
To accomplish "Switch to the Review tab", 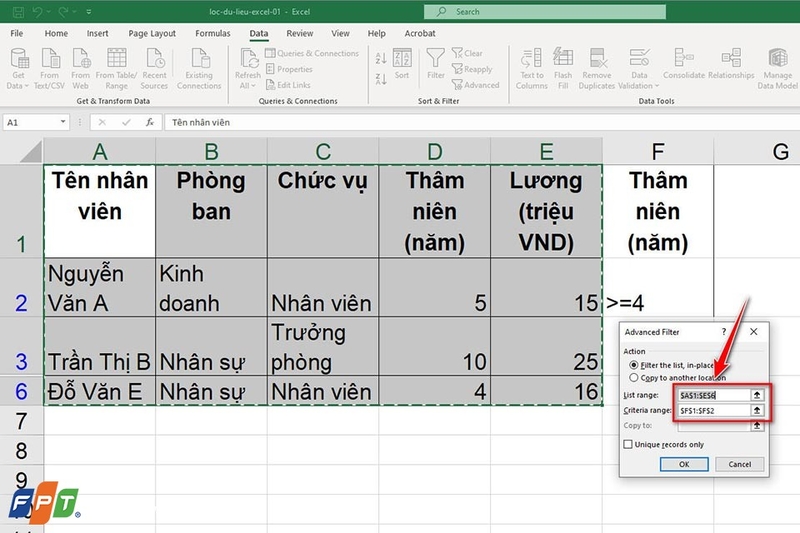I will click(x=299, y=33).
